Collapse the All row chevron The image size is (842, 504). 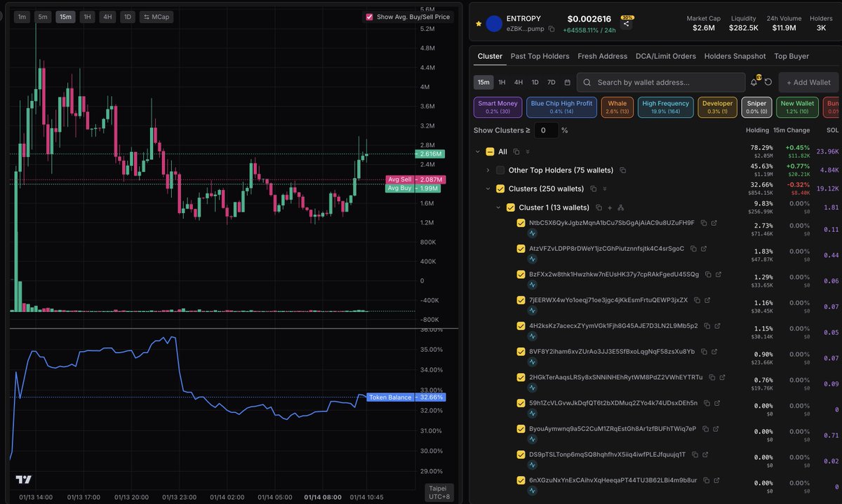point(478,151)
